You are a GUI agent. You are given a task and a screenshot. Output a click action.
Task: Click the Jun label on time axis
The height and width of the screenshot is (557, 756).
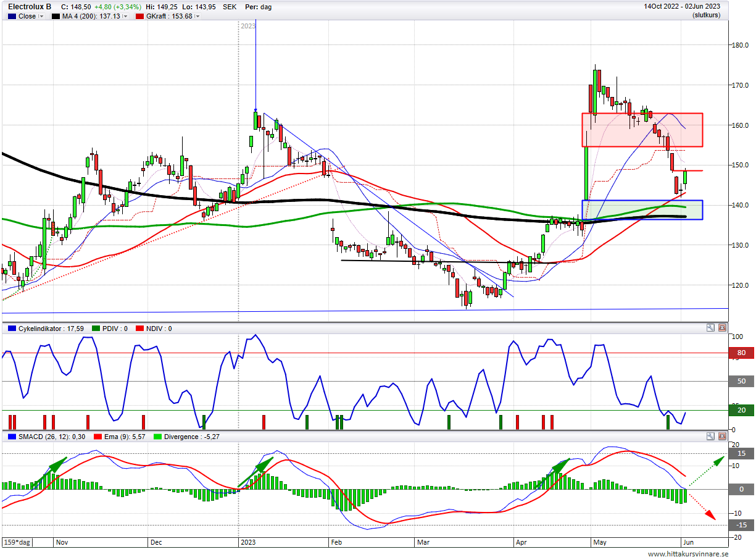coord(687,542)
